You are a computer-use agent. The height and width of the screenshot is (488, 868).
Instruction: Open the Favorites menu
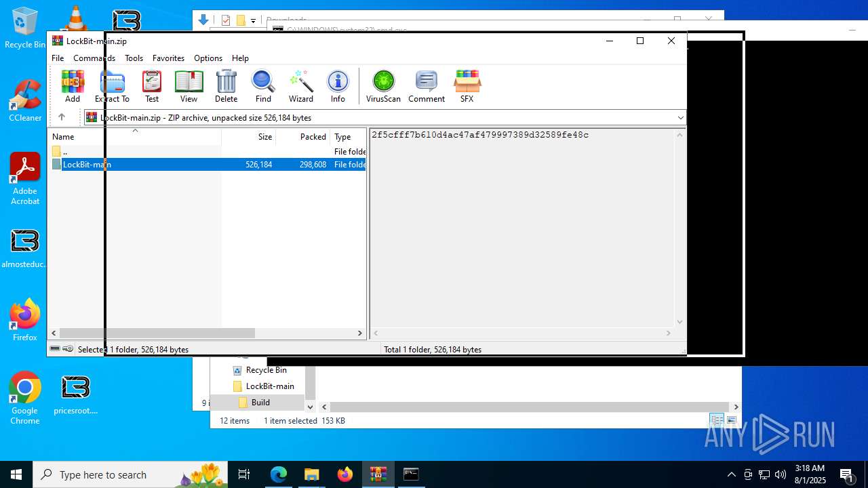coord(168,58)
